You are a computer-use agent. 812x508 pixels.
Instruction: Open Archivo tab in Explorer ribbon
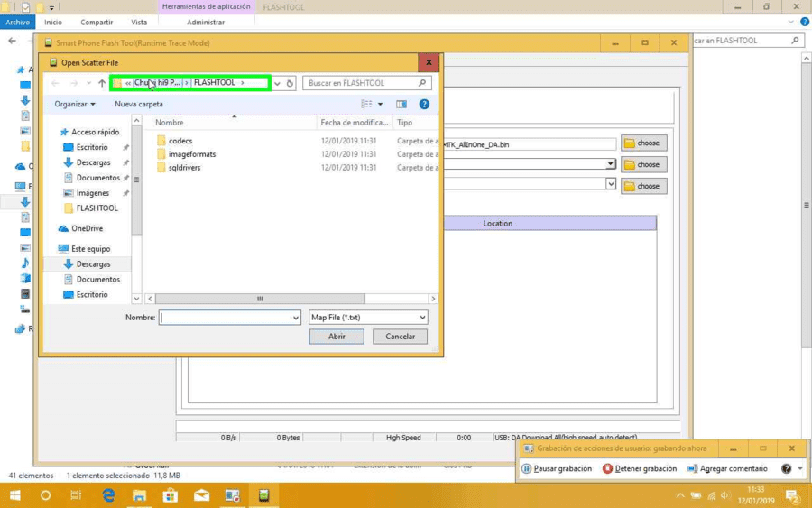click(18, 23)
